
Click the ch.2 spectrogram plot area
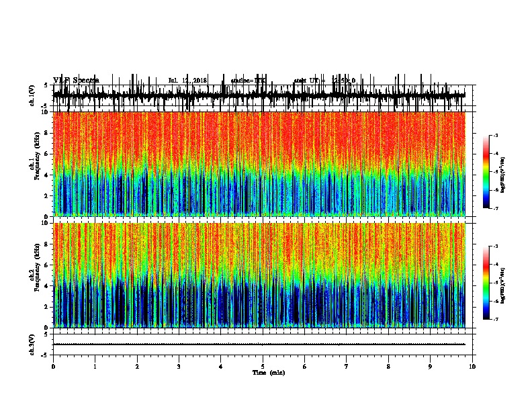[x=259, y=275]
